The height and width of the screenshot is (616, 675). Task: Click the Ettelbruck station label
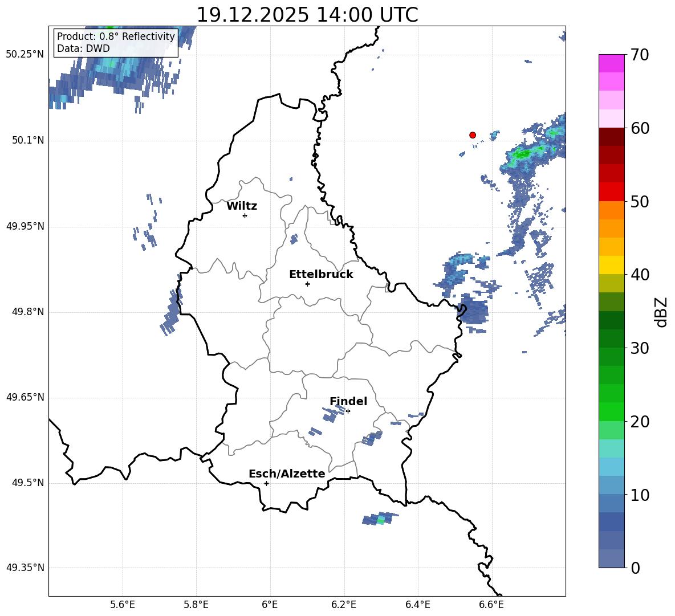[x=321, y=275]
